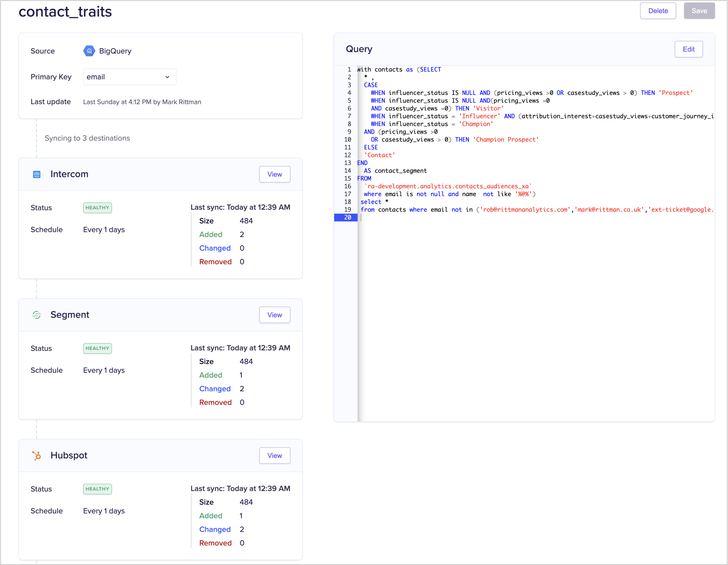View the Intercom destination
The width and height of the screenshot is (728, 565).
[x=274, y=174]
